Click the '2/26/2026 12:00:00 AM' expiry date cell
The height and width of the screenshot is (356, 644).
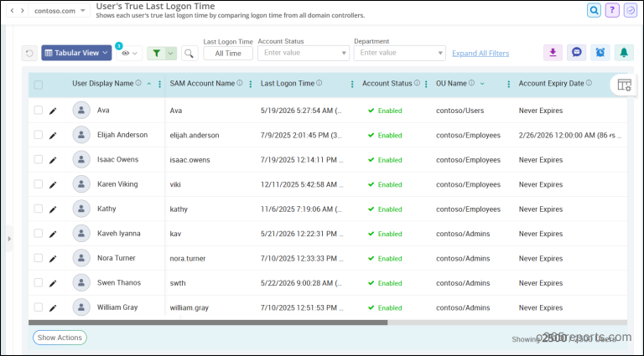(x=570, y=136)
